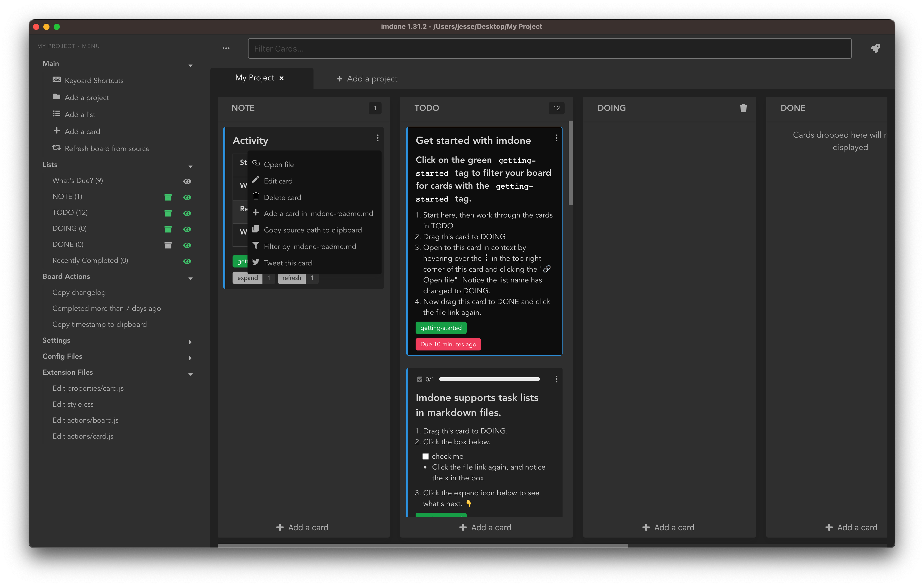Click the refresh icon for Refresh board from source
This screenshot has height=586, width=924.
click(x=57, y=148)
